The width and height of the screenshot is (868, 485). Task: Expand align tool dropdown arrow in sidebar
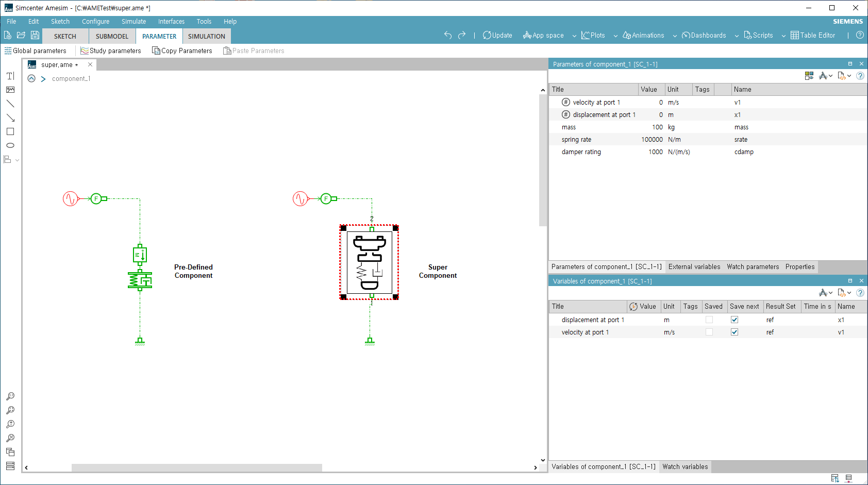coord(17,160)
